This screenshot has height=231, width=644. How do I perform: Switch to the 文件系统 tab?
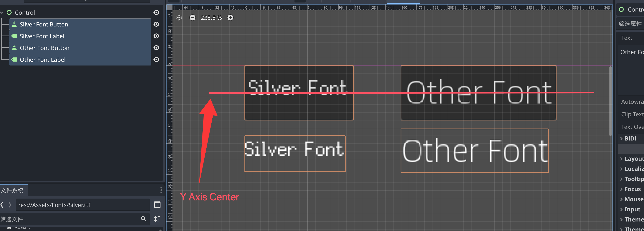[12, 190]
